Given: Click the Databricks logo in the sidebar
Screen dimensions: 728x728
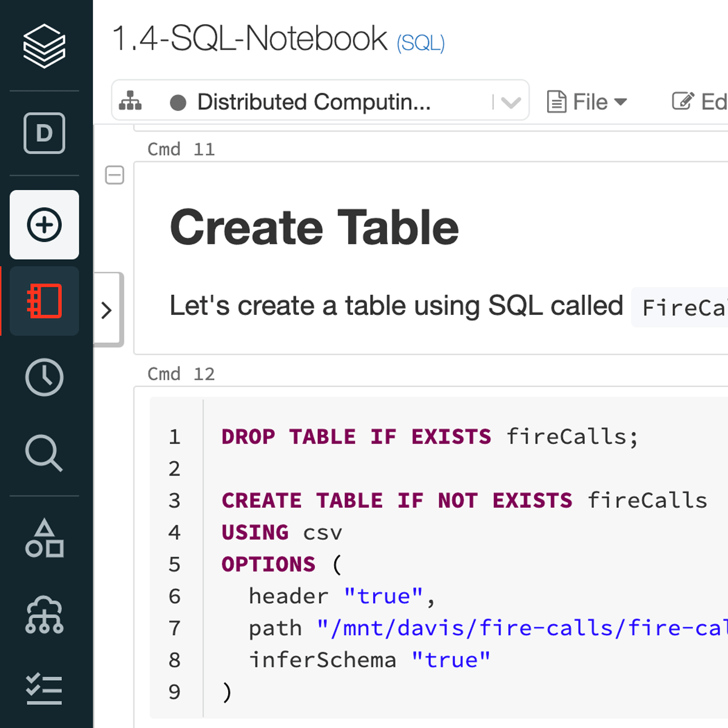Looking at the screenshot, I should pyautogui.click(x=44, y=44).
